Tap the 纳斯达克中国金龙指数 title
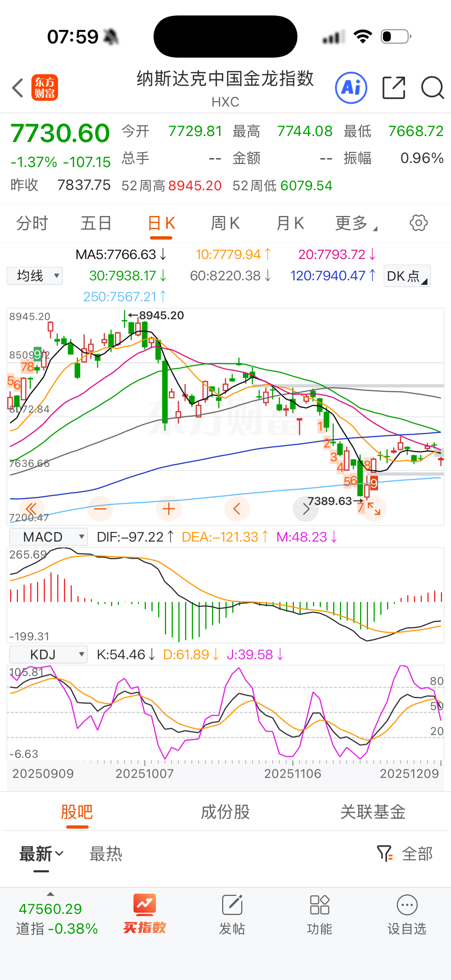 tap(225, 79)
